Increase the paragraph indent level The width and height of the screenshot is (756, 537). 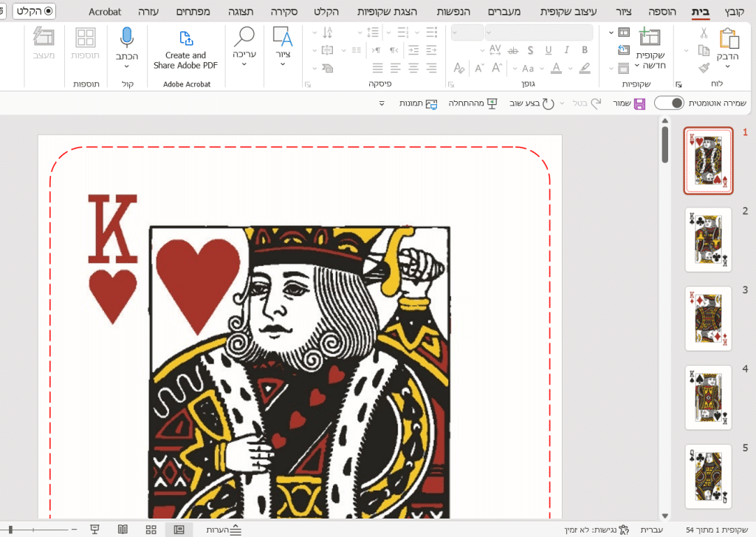tap(413, 49)
